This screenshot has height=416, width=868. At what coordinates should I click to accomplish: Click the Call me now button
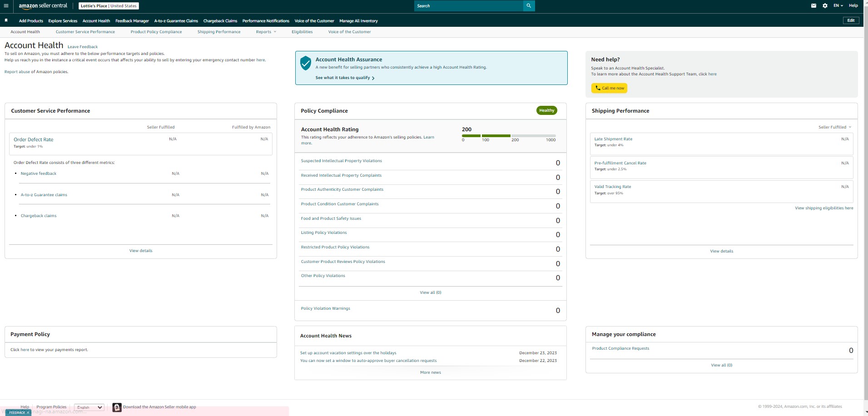click(609, 88)
